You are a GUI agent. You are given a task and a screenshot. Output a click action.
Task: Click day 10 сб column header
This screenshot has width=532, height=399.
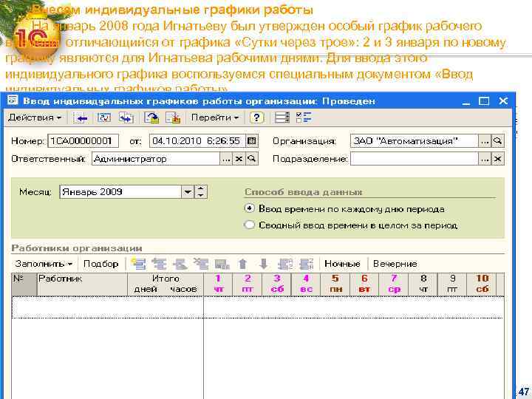pos(482,284)
